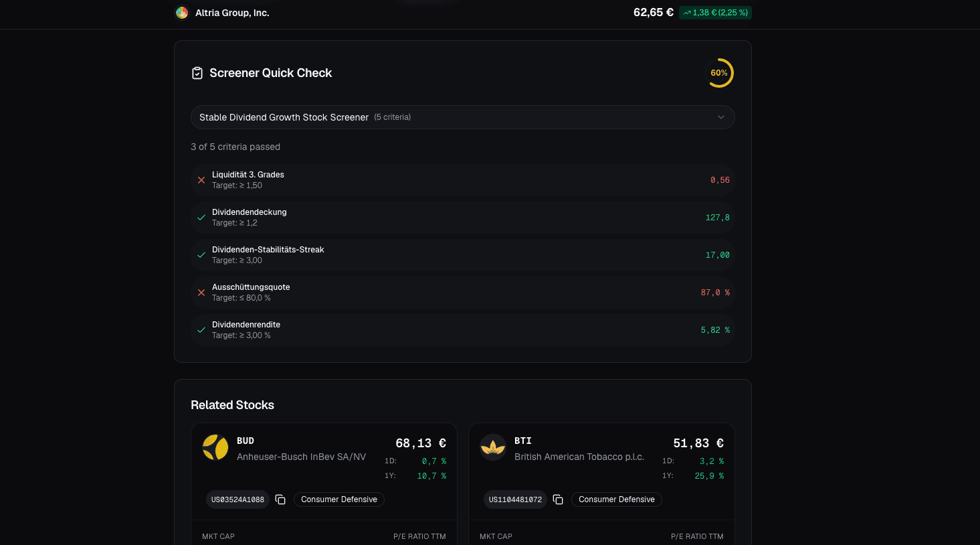Open the BTI ticker link
980x545 pixels.
coord(523,441)
